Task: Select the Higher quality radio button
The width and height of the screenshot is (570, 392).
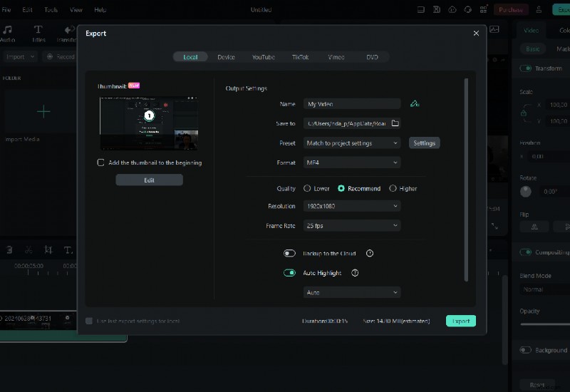Action: tap(393, 189)
